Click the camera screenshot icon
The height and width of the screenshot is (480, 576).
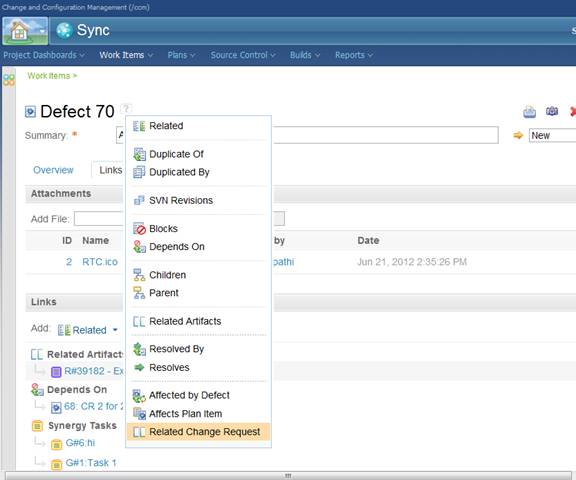552,111
